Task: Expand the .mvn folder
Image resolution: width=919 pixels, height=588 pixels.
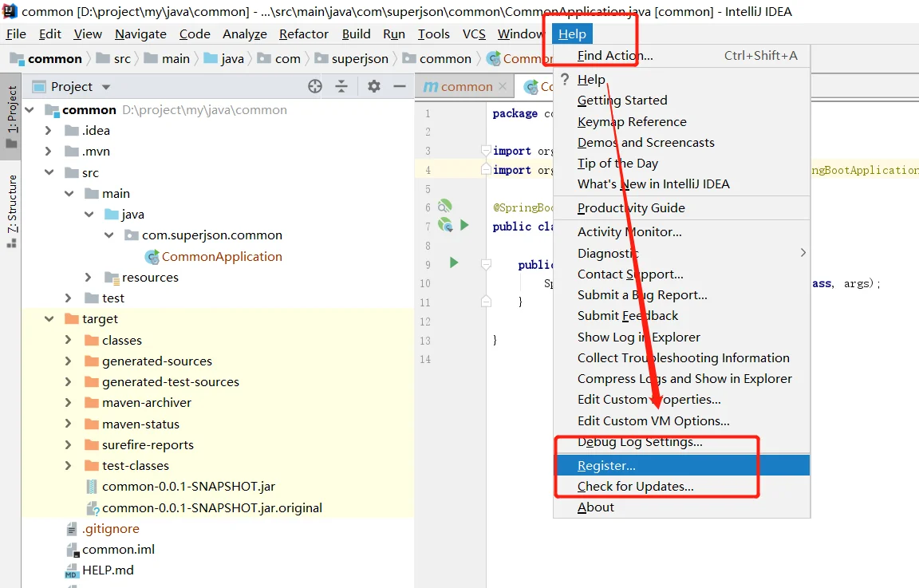Action: point(49,152)
